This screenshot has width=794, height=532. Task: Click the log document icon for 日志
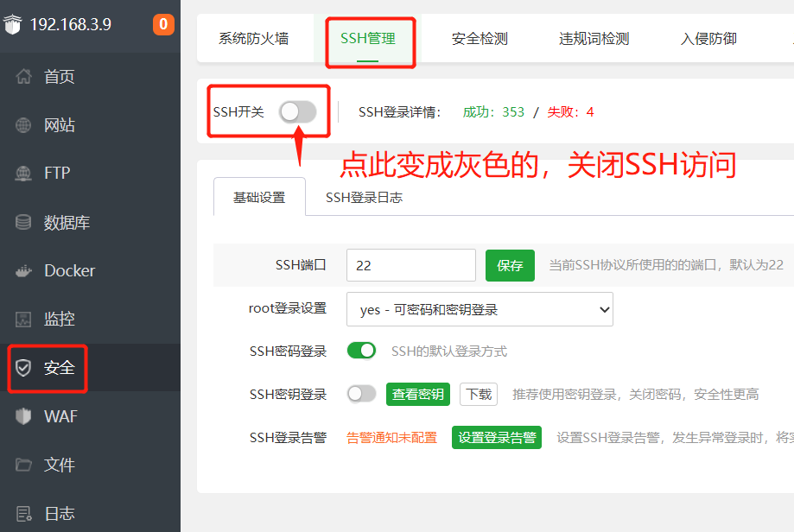24,514
